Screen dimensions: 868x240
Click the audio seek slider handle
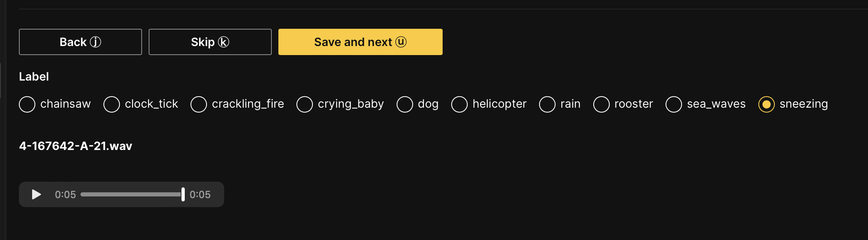[x=183, y=194]
